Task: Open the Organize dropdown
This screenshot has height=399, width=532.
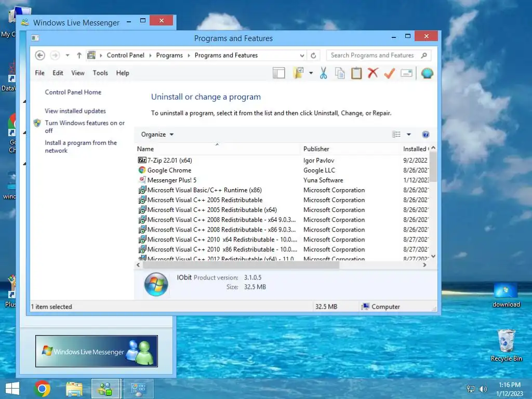Action: (x=157, y=135)
